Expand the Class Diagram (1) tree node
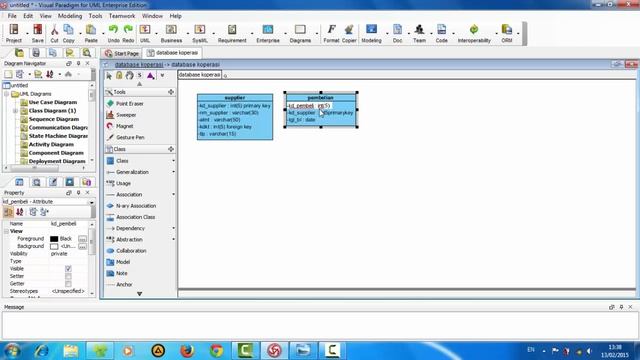The image size is (640, 360). pos(16,111)
